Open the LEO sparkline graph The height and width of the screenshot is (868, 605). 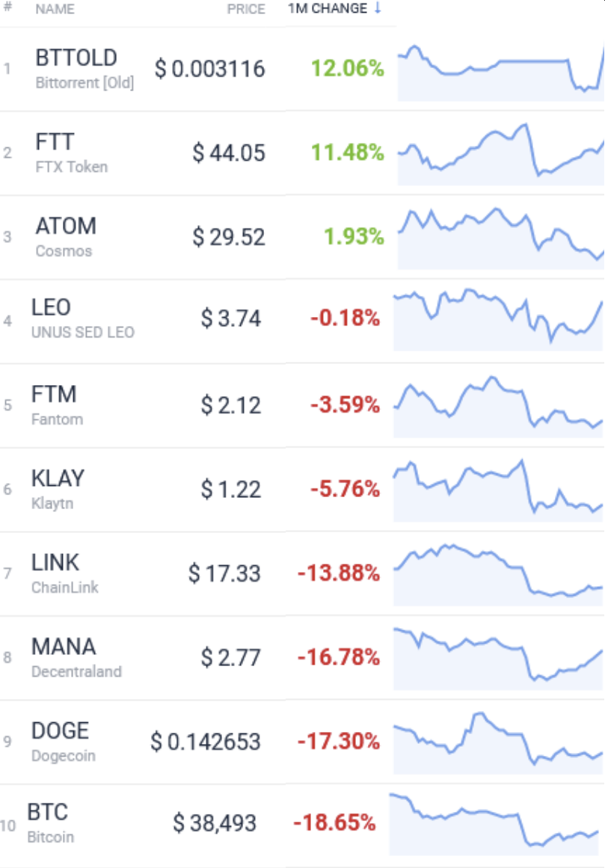point(498,319)
